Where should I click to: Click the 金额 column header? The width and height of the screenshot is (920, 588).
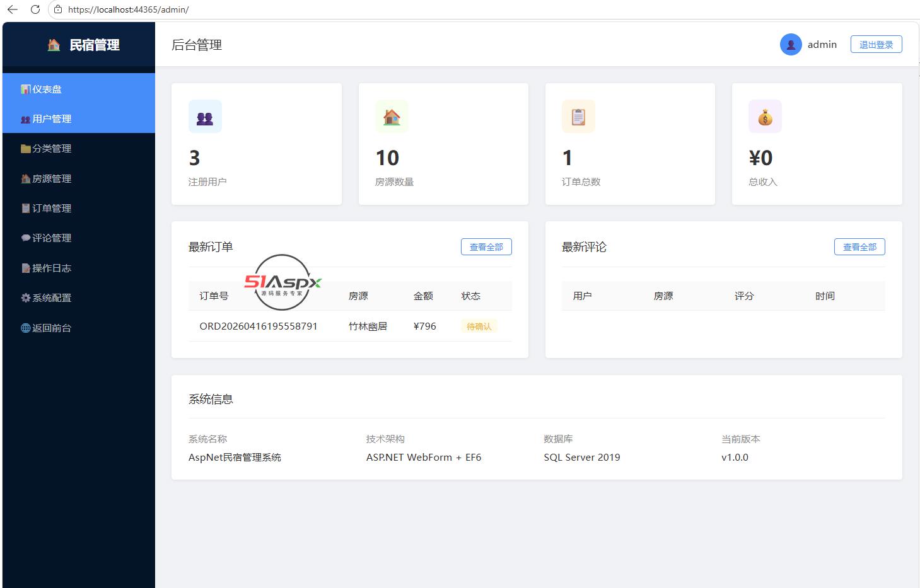(x=423, y=296)
